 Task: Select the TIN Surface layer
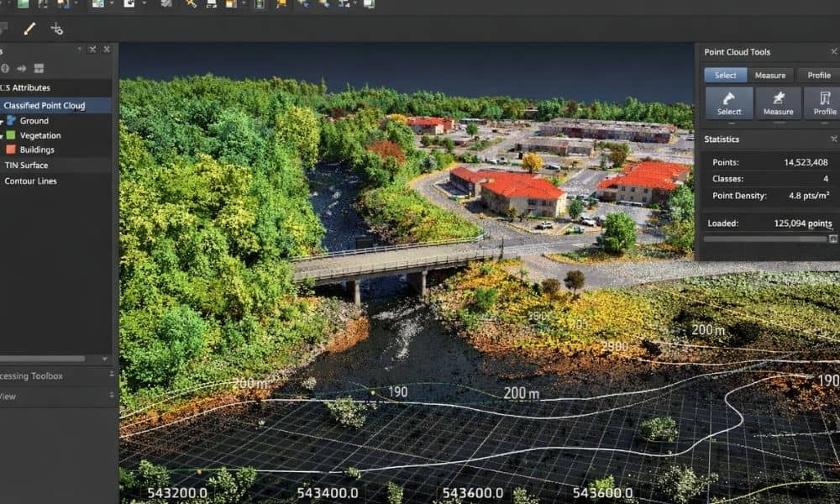pyautogui.click(x=26, y=165)
